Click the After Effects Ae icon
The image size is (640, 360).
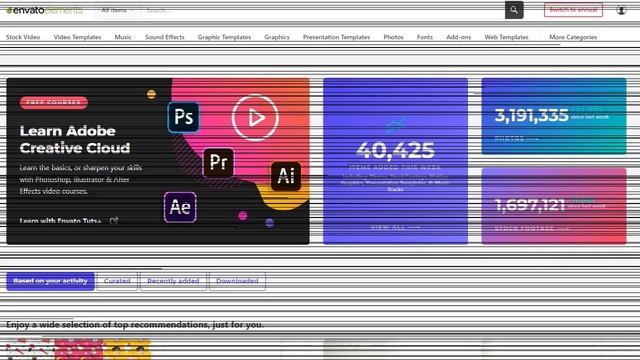tap(180, 207)
